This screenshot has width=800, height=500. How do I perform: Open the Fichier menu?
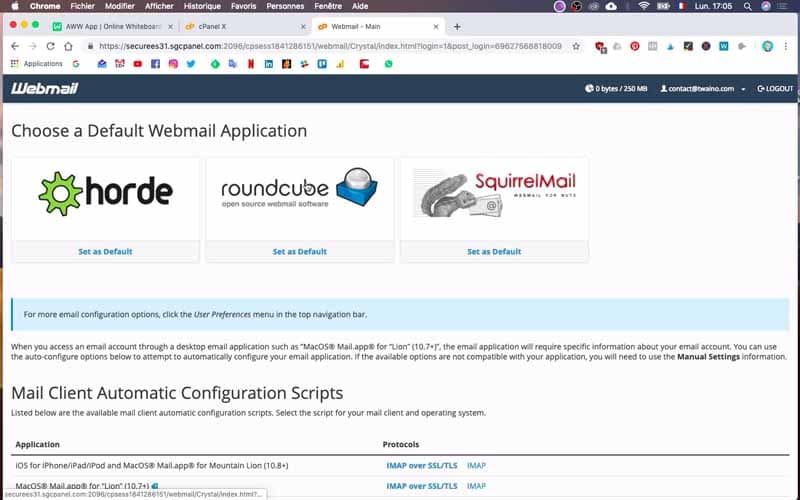point(83,6)
